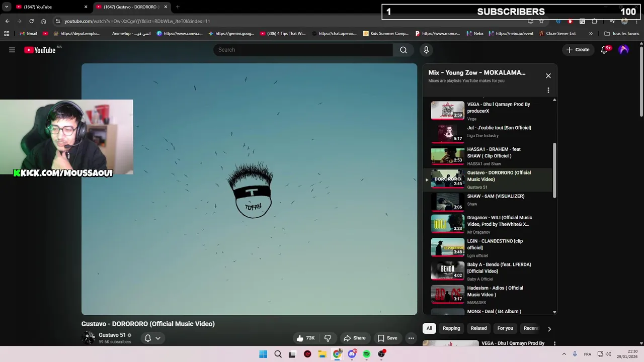Go back in browser history
Viewport: 644px width, 362px height.
[7, 21]
